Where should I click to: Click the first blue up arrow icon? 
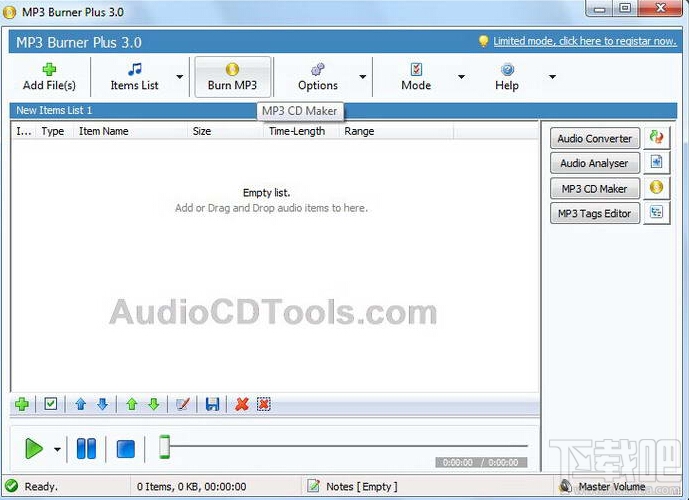pos(80,404)
